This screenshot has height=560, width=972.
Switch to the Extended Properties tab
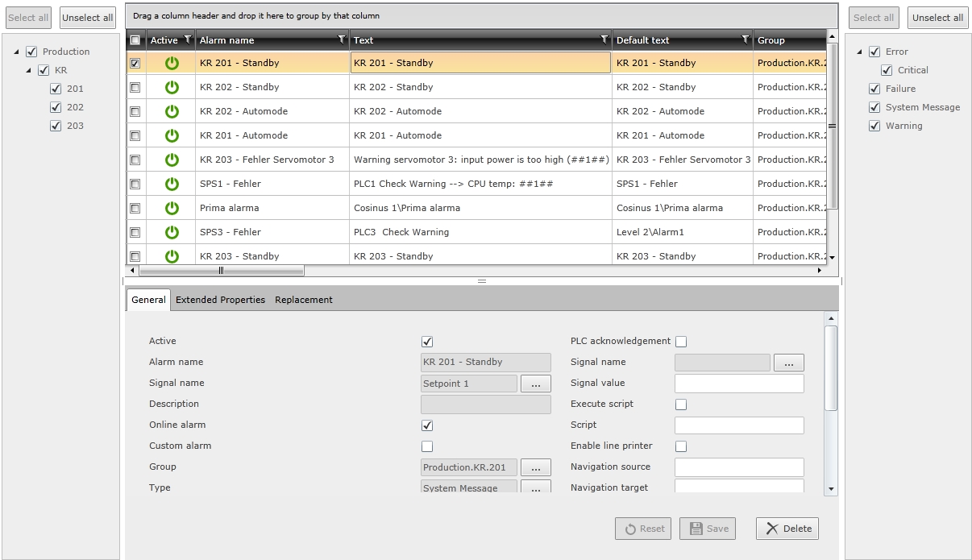coord(220,300)
